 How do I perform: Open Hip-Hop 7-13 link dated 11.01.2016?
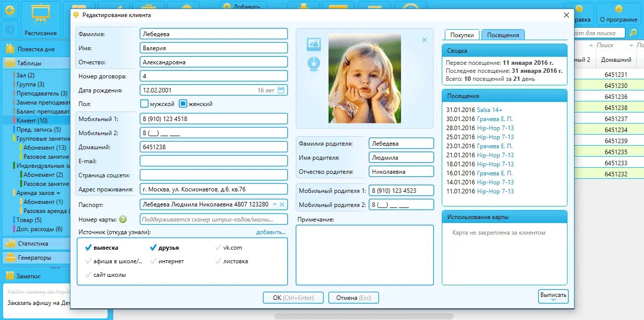(496, 191)
